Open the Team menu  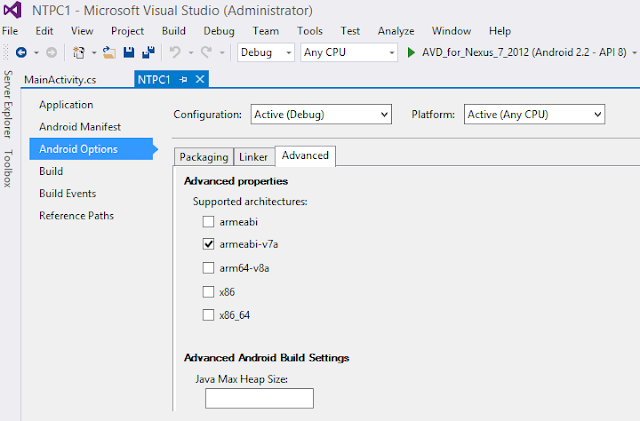pos(265,31)
